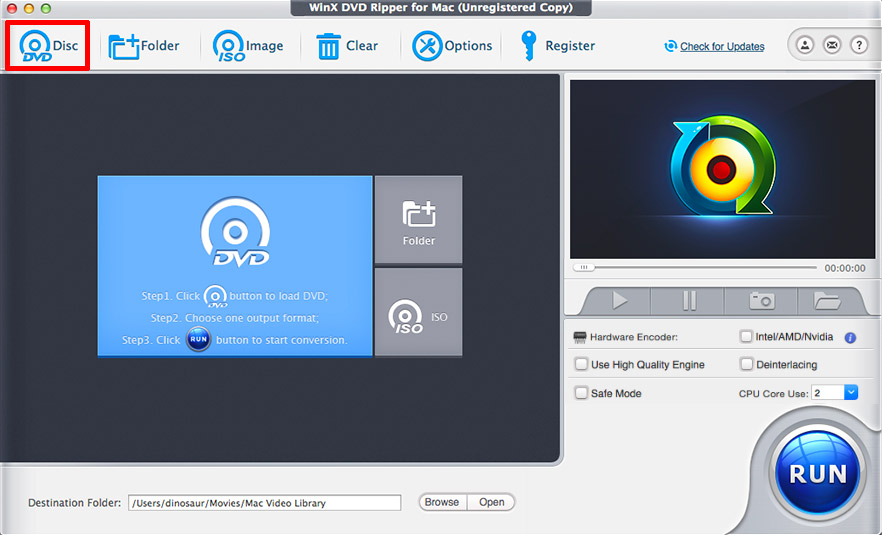Click the Destination Folder path field
The height and width of the screenshot is (535, 882).
(264, 503)
